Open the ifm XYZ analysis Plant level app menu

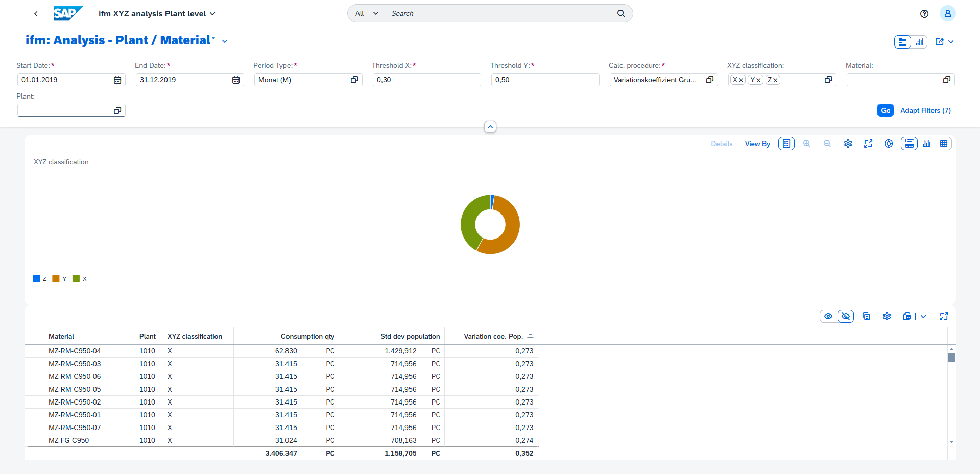tap(213, 14)
